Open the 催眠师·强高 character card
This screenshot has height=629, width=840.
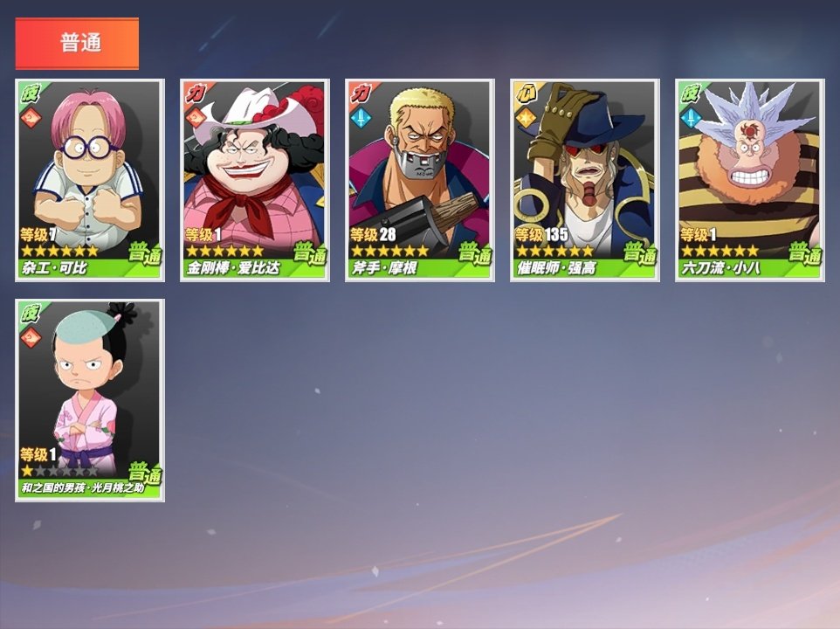point(585,180)
